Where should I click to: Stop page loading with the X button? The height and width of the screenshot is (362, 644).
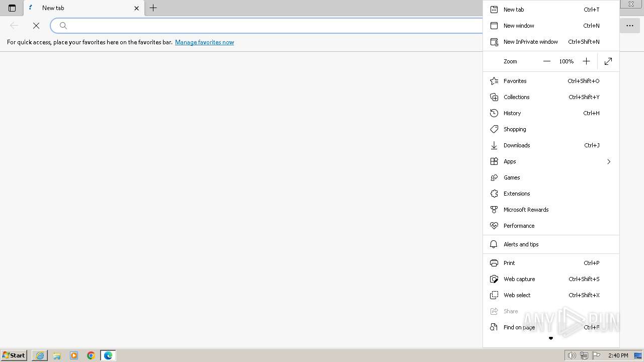[36, 26]
